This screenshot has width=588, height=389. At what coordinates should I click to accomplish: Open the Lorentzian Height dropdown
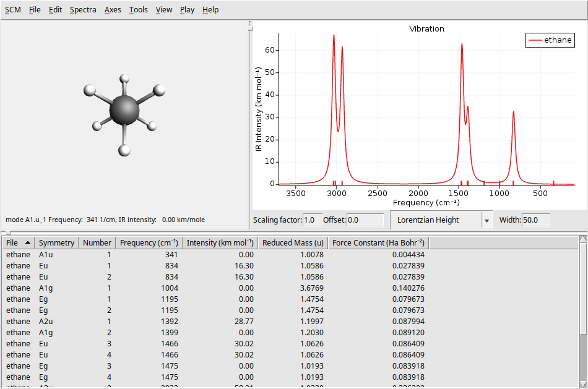441,220
